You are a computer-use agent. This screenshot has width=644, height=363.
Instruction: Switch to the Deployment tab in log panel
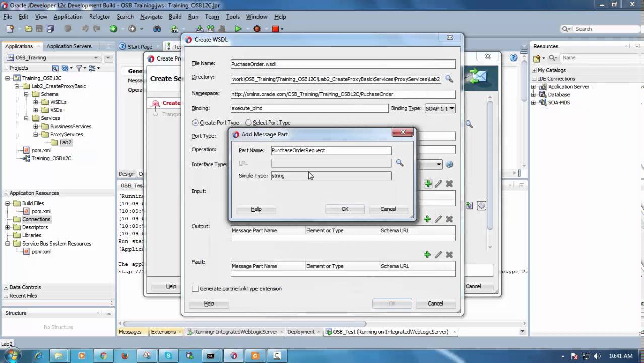tap(301, 332)
